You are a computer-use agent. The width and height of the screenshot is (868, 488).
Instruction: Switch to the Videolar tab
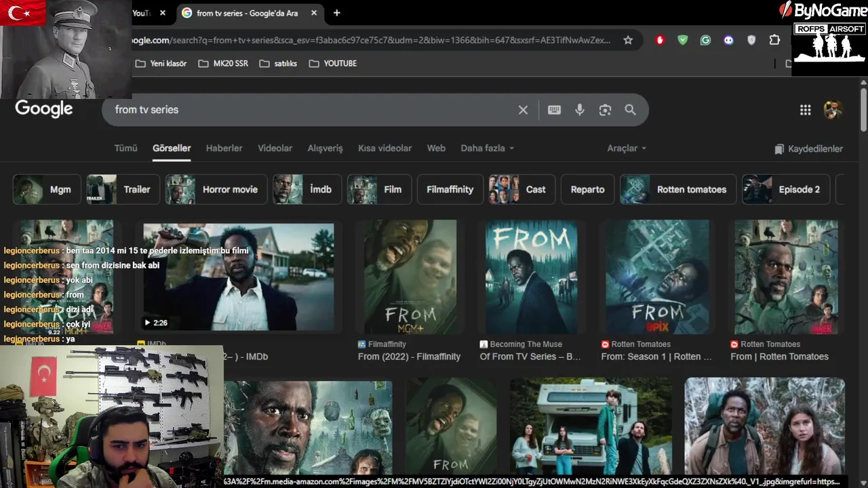pos(275,148)
